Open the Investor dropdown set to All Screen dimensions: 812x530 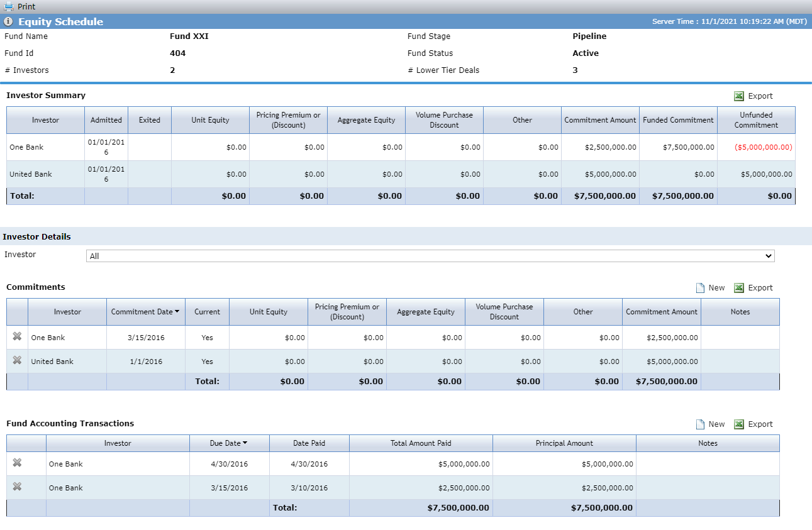point(430,256)
